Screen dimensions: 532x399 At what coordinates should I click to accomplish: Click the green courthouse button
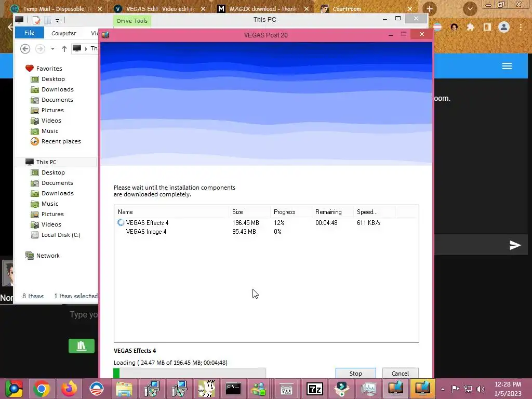click(82, 345)
